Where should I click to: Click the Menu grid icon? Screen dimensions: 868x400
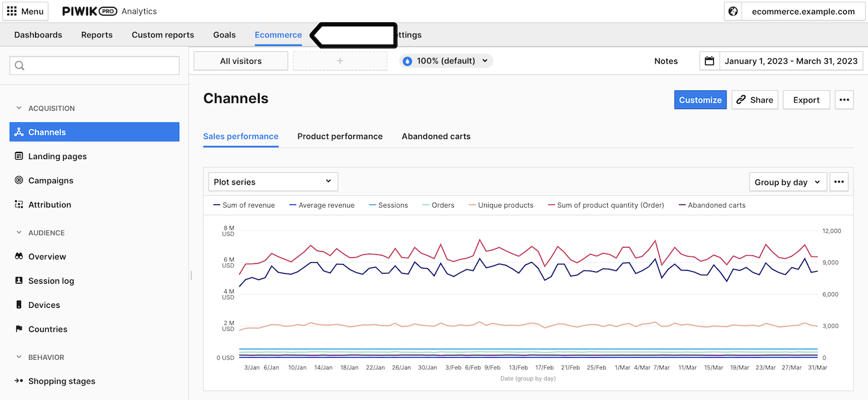[x=12, y=11]
